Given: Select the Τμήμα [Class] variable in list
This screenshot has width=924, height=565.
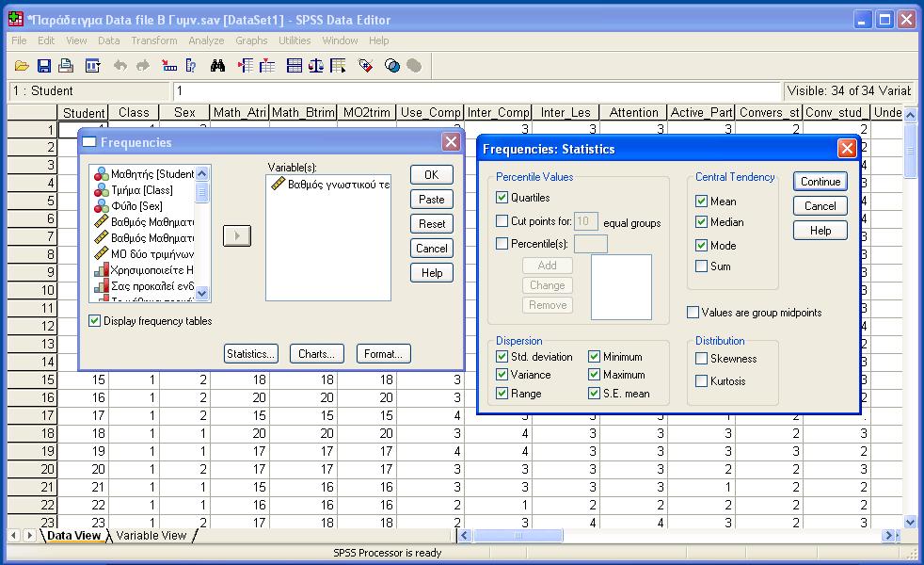Looking at the screenshot, I should point(141,190).
